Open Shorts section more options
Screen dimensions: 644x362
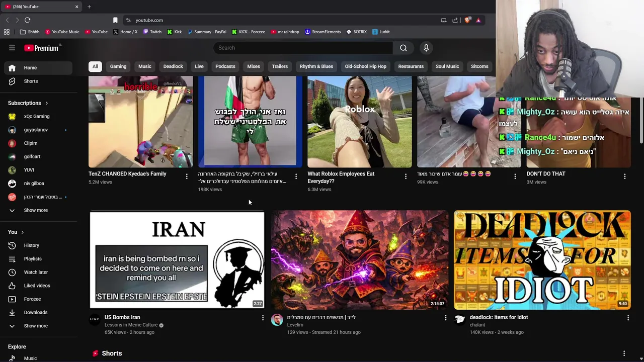coord(624,353)
